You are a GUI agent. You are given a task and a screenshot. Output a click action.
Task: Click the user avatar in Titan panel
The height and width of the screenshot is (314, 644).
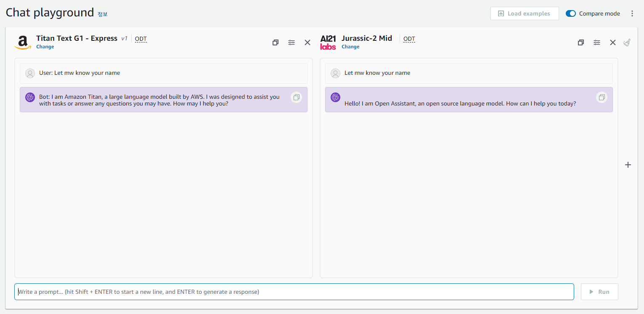[30, 73]
